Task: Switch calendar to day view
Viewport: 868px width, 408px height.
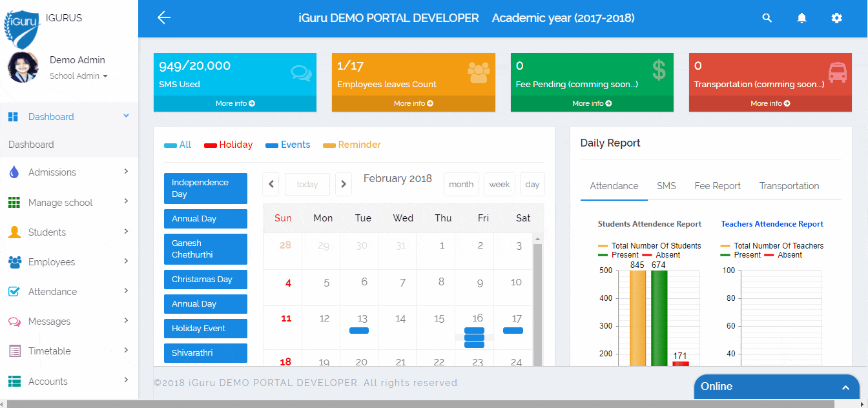Action: tap(532, 184)
